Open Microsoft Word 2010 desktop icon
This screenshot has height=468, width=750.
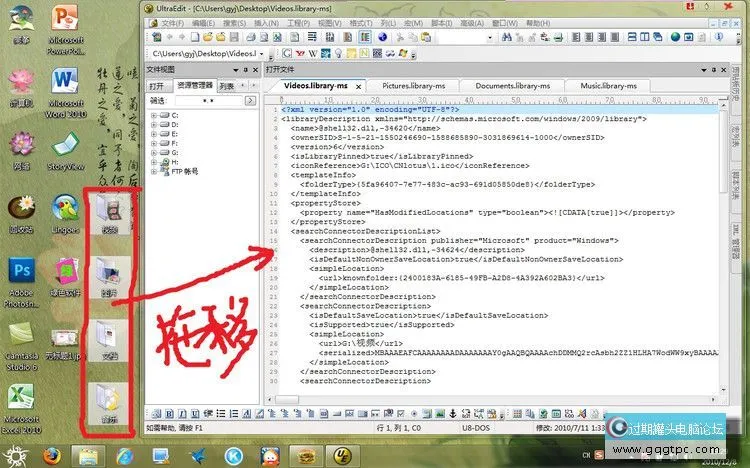coord(65,92)
